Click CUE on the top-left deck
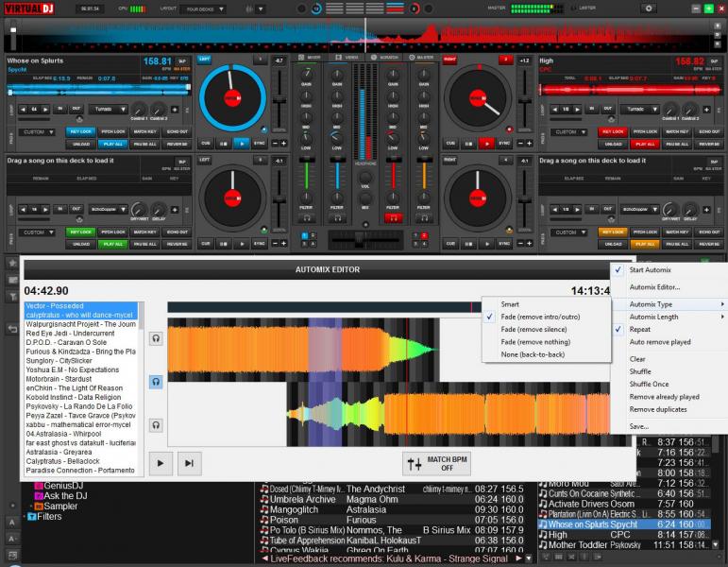The width and height of the screenshot is (728, 567). (206, 144)
